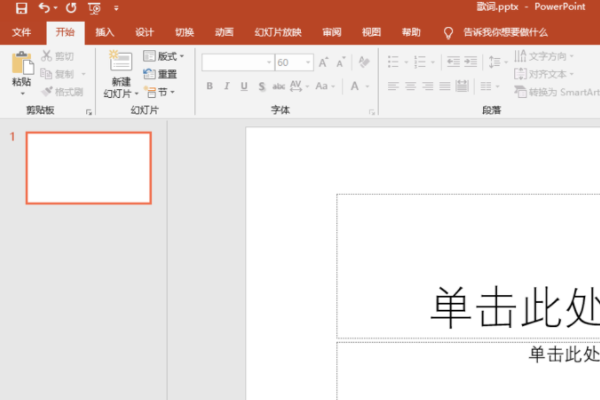
Task: Go to the 切换 tab
Action: click(184, 33)
